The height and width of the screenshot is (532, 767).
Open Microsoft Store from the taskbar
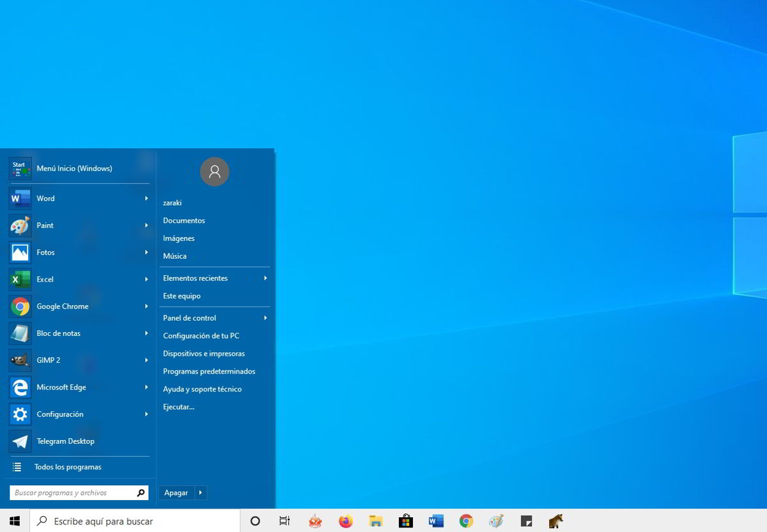(406, 521)
